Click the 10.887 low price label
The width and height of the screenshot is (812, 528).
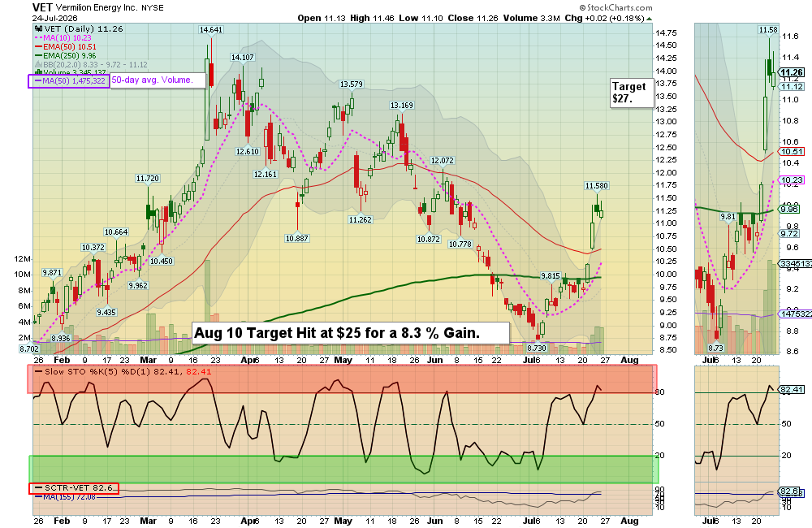click(x=296, y=238)
